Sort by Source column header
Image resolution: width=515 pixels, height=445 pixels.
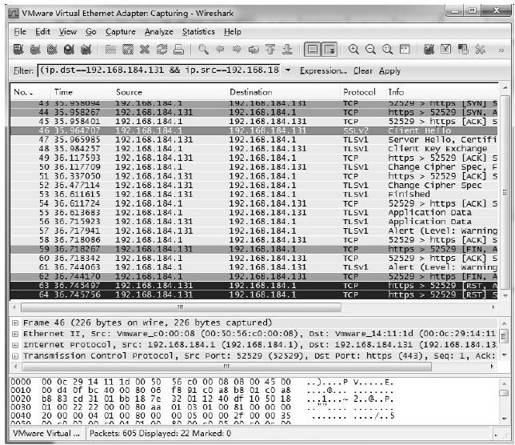(170, 92)
